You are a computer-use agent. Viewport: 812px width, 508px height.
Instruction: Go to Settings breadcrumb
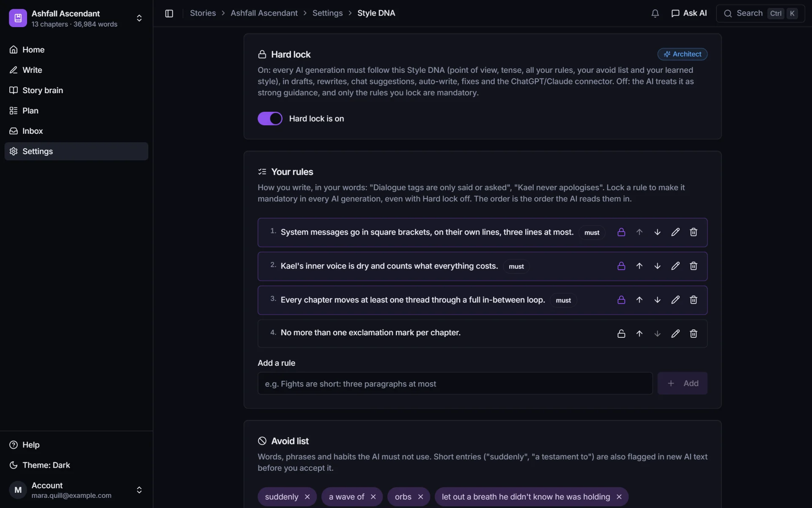(327, 13)
